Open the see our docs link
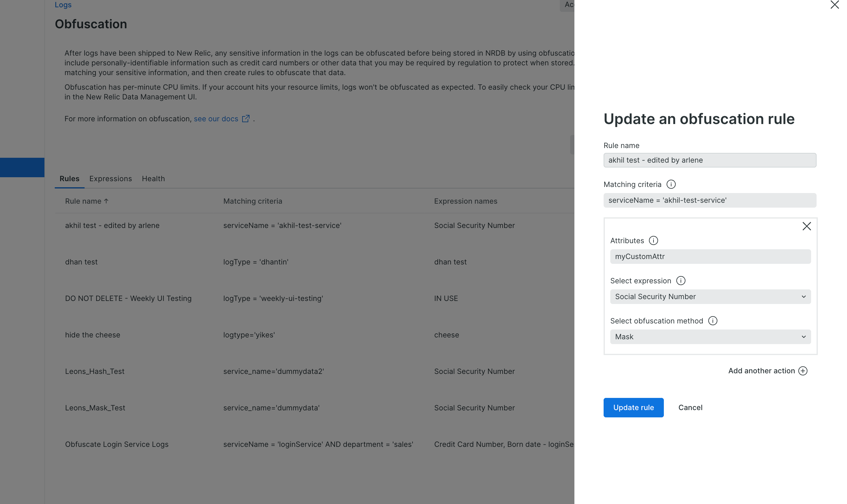The image size is (847, 504). click(216, 119)
